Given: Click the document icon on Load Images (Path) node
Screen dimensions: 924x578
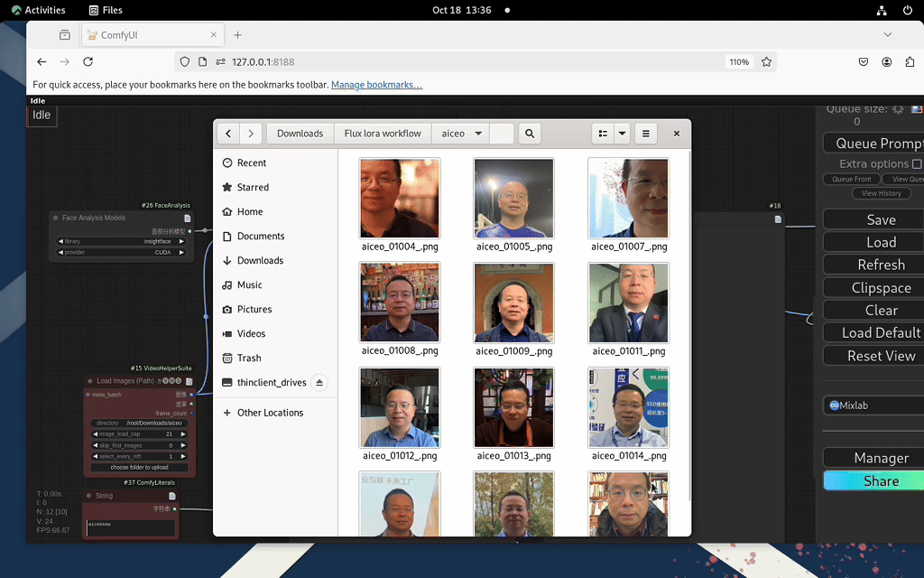Looking at the screenshot, I should pos(189,382).
